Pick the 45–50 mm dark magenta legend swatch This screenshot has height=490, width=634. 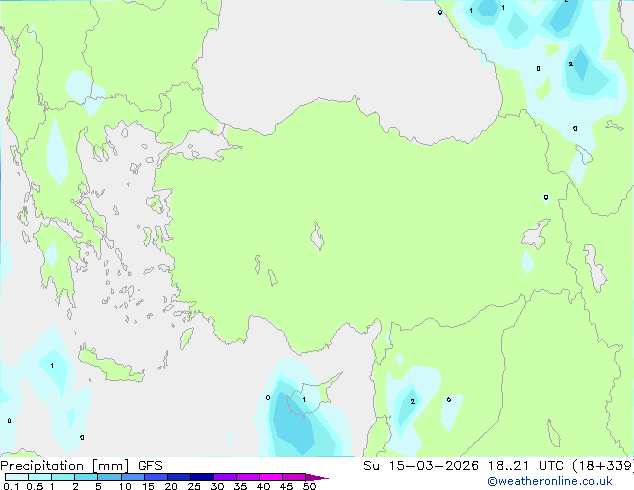coord(294,477)
